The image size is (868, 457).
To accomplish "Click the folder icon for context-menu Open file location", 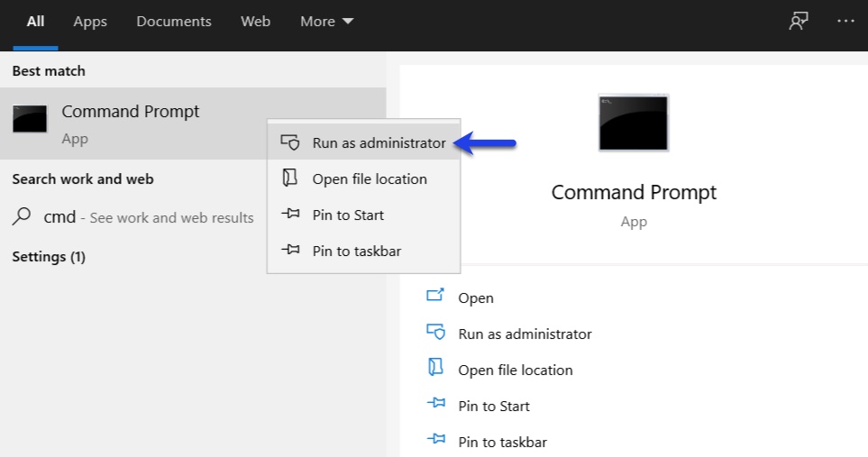I will tap(290, 178).
